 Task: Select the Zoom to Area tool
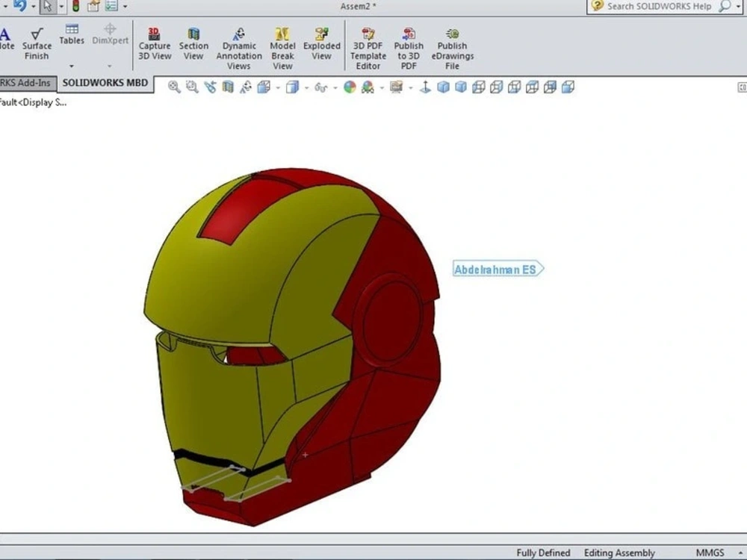pos(192,87)
